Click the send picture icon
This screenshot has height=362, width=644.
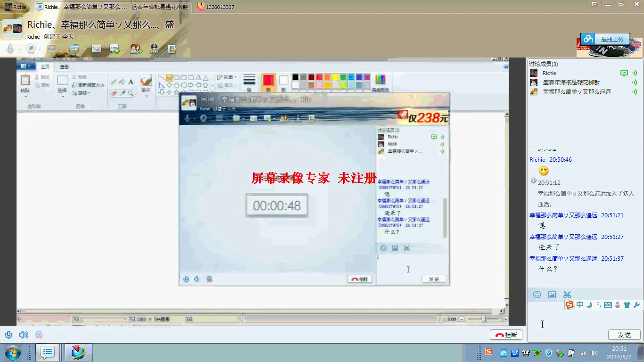(552, 295)
